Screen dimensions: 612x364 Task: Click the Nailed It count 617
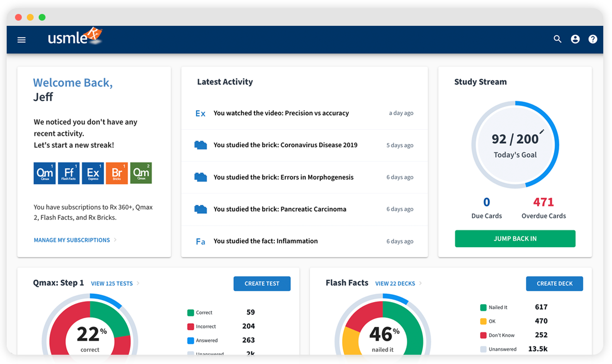pyautogui.click(x=541, y=307)
